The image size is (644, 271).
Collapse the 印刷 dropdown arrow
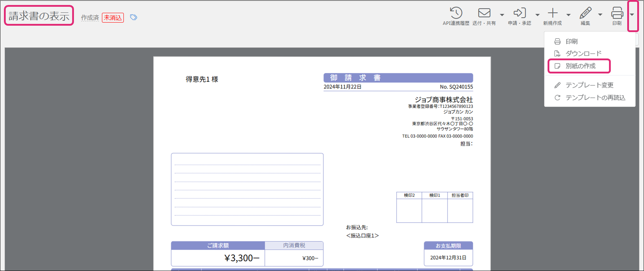pyautogui.click(x=632, y=15)
